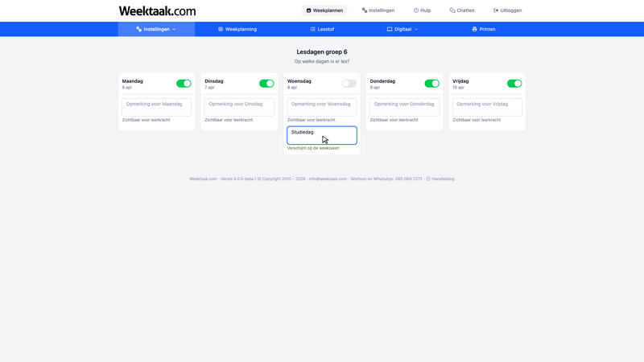The width and height of the screenshot is (644, 362).
Task: Click the question mark Hulp icon
Action: (416, 10)
